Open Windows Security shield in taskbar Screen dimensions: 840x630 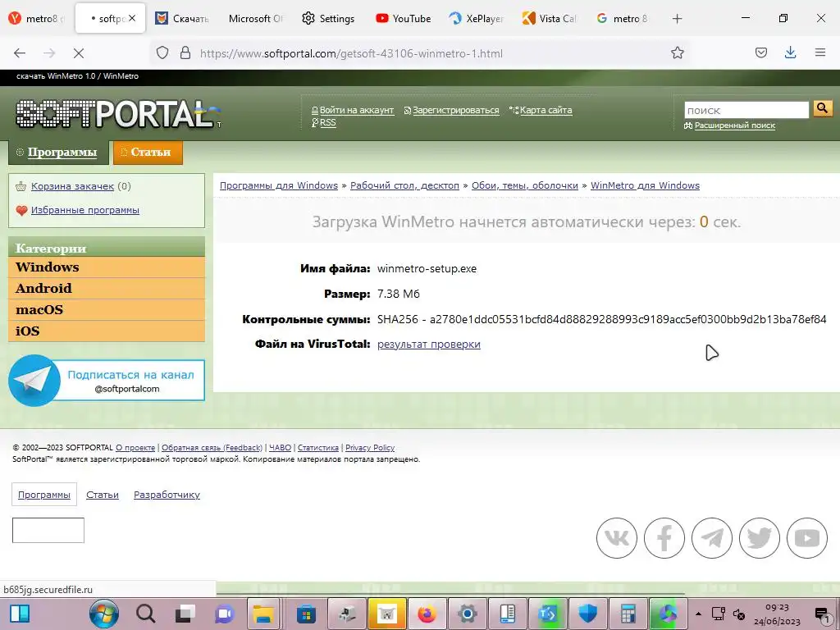point(587,614)
